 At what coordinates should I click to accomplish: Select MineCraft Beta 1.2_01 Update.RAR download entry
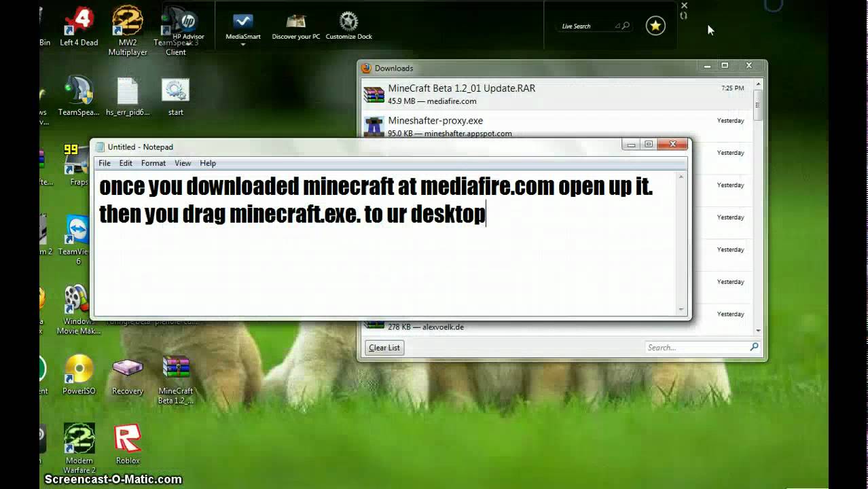pyautogui.click(x=558, y=94)
